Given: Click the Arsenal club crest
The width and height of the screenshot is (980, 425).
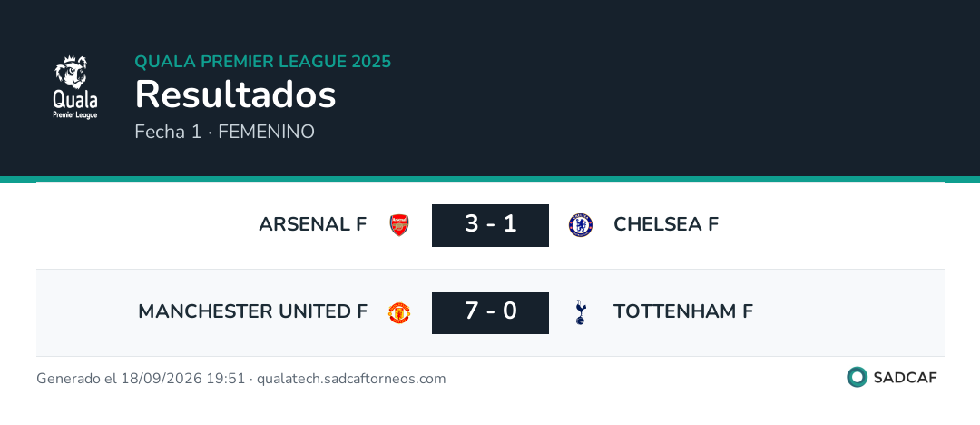Looking at the screenshot, I should tap(398, 225).
